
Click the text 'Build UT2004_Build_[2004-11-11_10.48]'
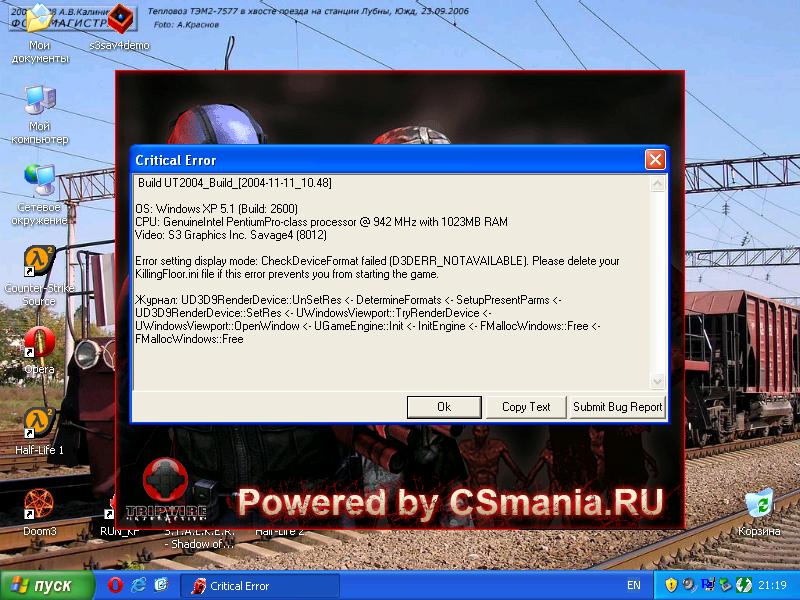[x=235, y=183]
